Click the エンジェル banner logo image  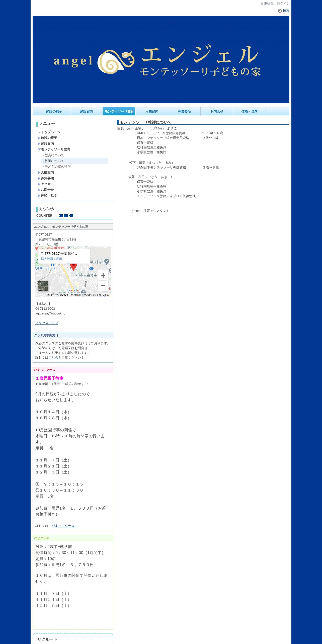pyautogui.click(x=161, y=59)
